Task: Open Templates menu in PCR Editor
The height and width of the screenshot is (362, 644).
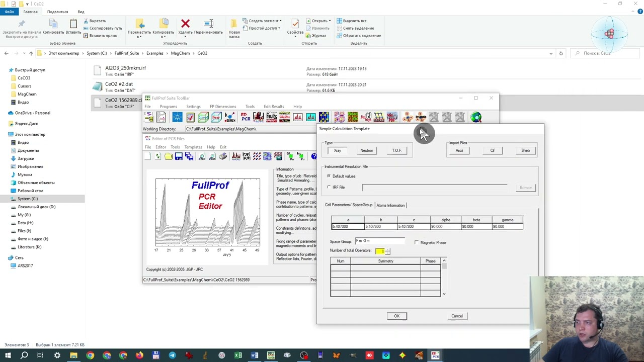Action: pos(193,147)
